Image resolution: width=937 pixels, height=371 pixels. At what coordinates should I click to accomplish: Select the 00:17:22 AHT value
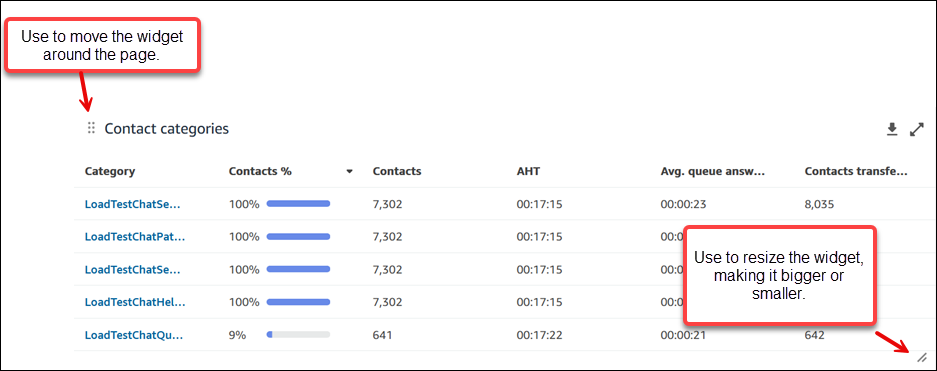(540, 335)
